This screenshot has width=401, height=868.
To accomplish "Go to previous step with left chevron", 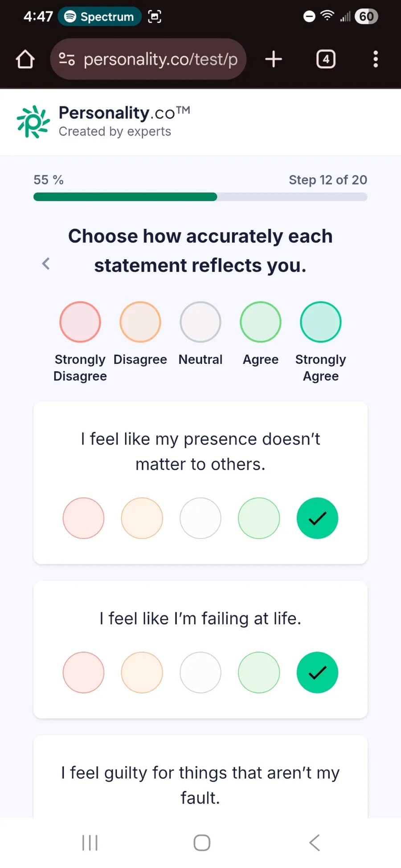I will (x=46, y=264).
